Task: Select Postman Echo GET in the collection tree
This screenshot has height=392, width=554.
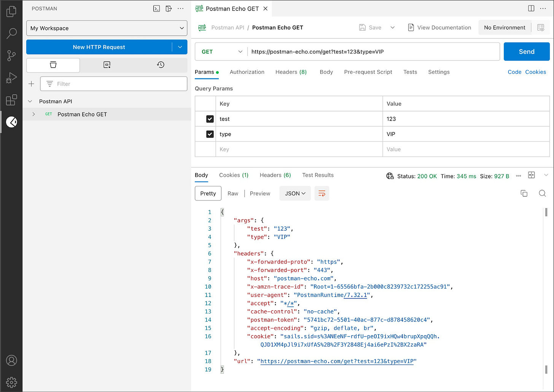Action: click(82, 114)
